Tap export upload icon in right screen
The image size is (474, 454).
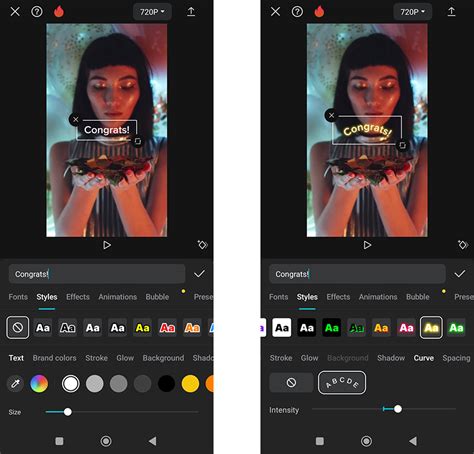(x=451, y=12)
